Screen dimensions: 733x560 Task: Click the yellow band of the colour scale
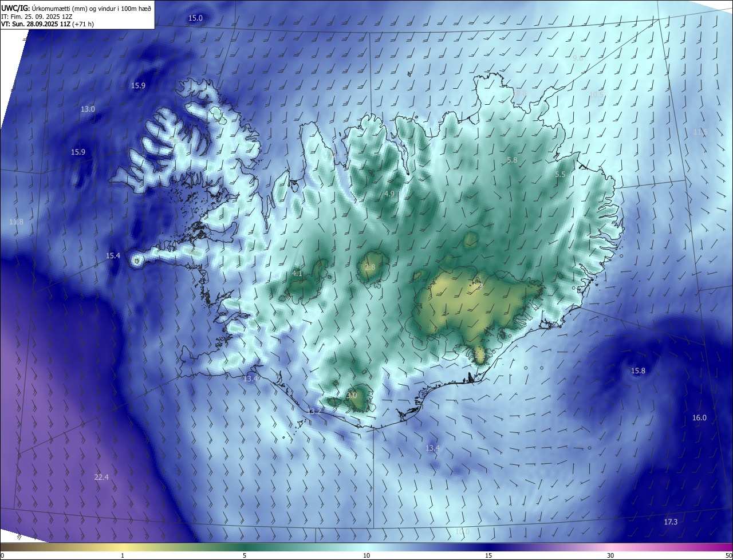click(x=122, y=547)
